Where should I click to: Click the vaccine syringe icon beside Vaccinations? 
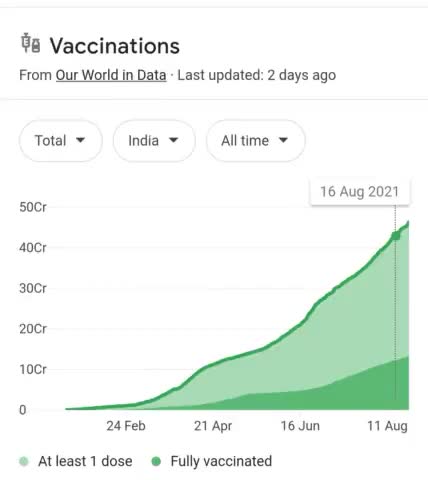pos(31,43)
